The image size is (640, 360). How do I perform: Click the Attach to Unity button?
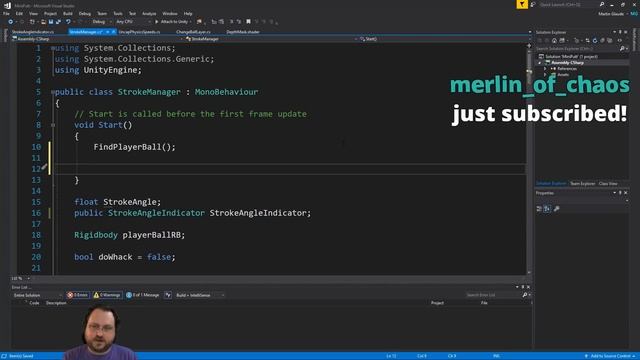click(172, 22)
